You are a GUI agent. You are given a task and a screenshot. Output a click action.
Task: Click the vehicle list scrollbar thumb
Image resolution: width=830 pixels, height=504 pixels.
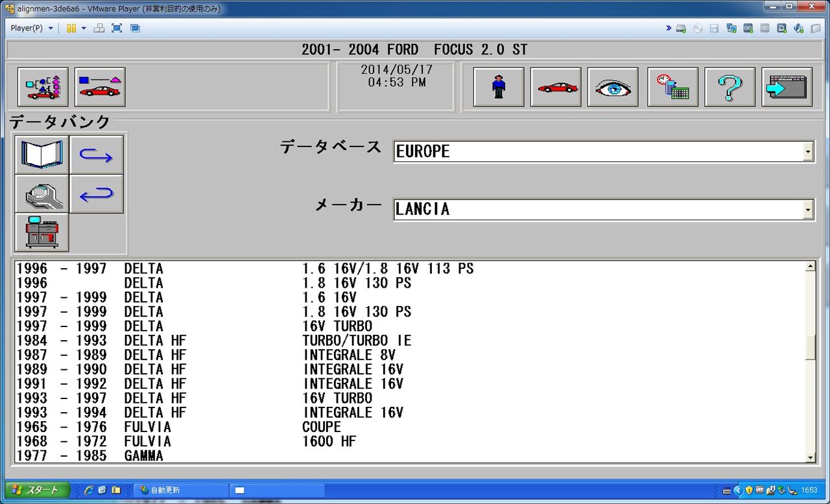pyautogui.click(x=810, y=348)
